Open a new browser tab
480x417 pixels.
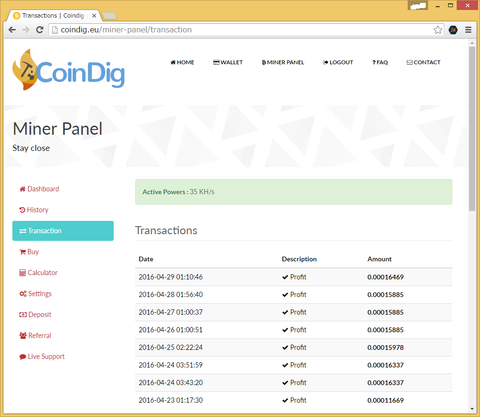109,16
